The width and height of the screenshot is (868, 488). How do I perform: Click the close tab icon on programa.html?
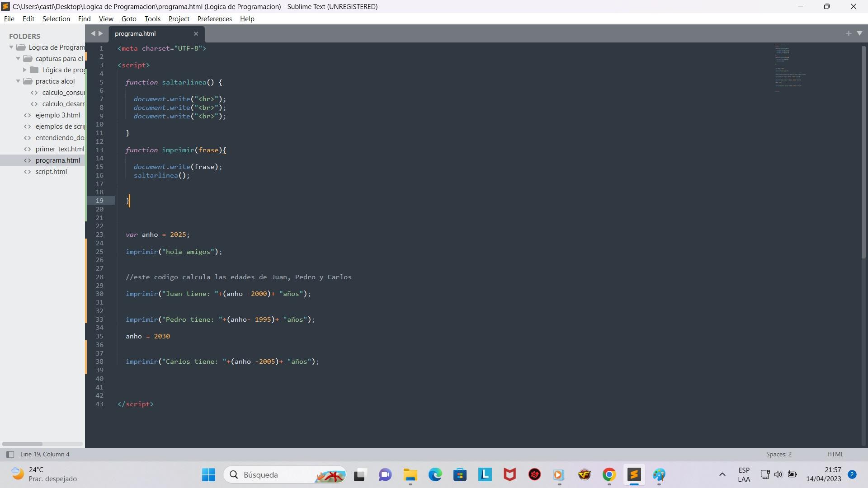(196, 33)
